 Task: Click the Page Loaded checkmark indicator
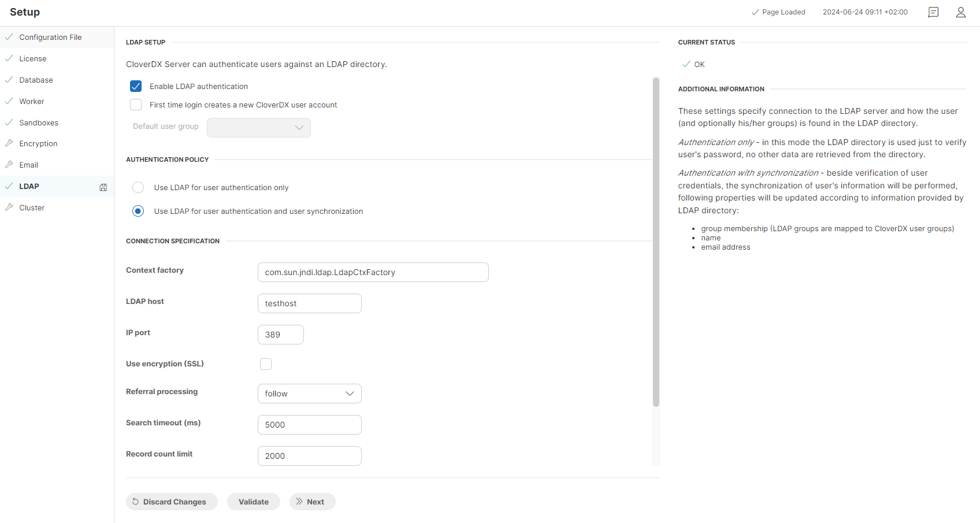click(x=755, y=12)
